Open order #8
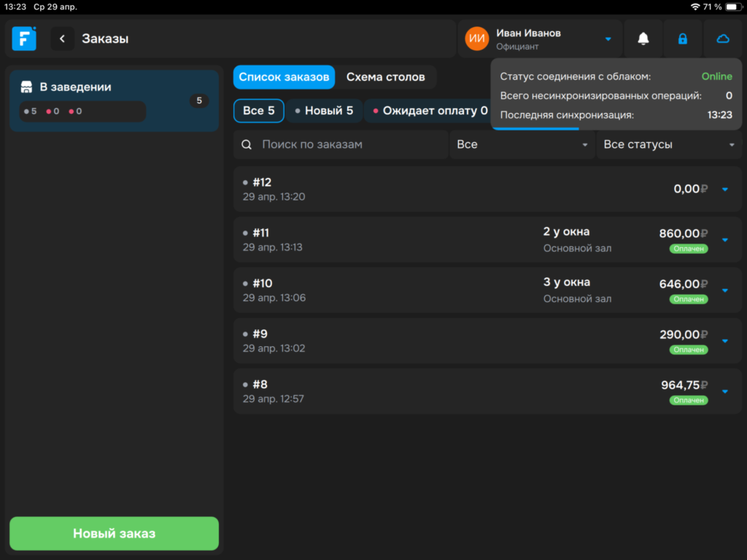This screenshot has width=747, height=560. point(487,391)
